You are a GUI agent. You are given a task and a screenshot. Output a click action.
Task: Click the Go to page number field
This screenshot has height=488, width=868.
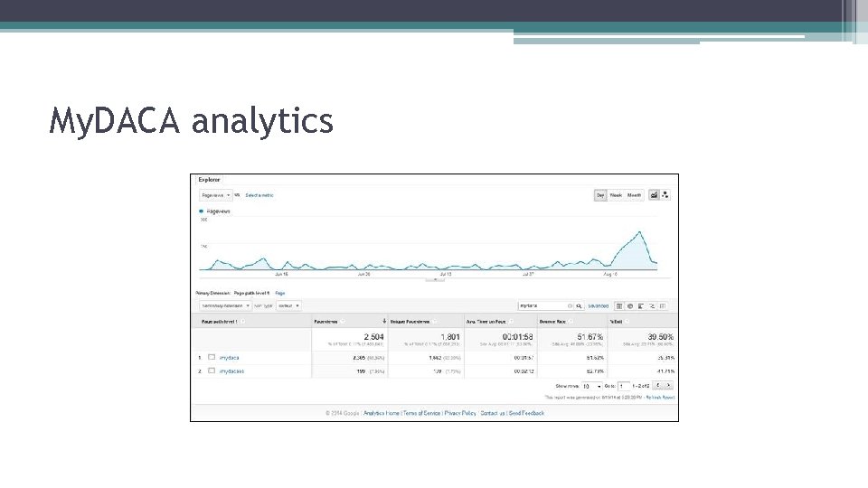623,386
